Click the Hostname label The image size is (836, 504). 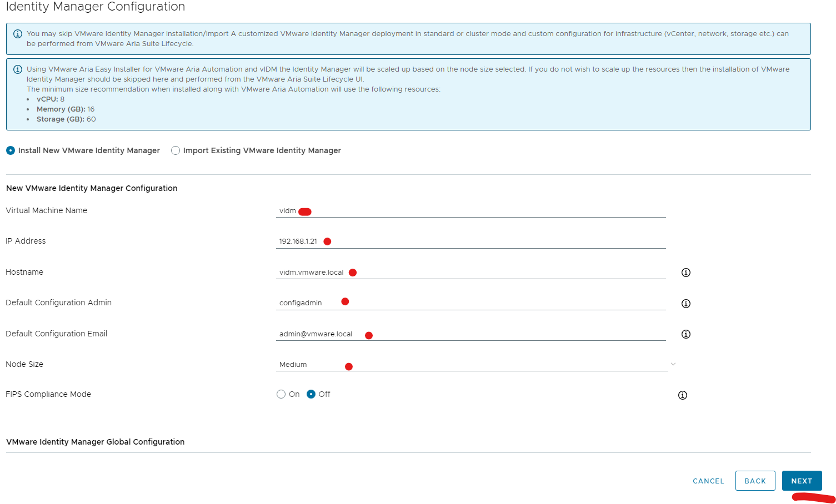(x=24, y=272)
